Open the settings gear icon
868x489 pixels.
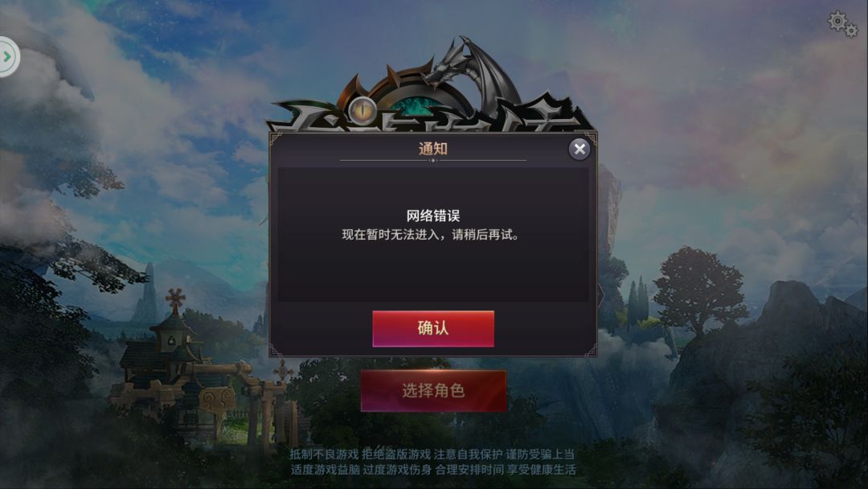click(842, 24)
